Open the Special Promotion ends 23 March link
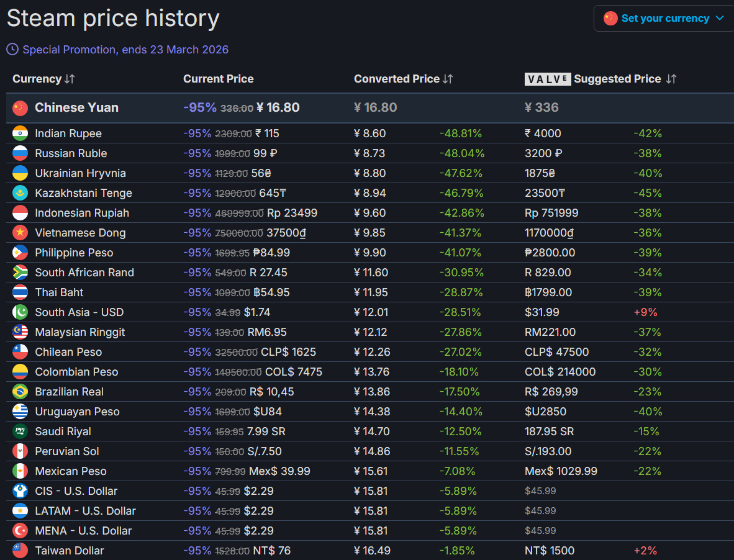This screenshot has width=734, height=560. click(125, 50)
